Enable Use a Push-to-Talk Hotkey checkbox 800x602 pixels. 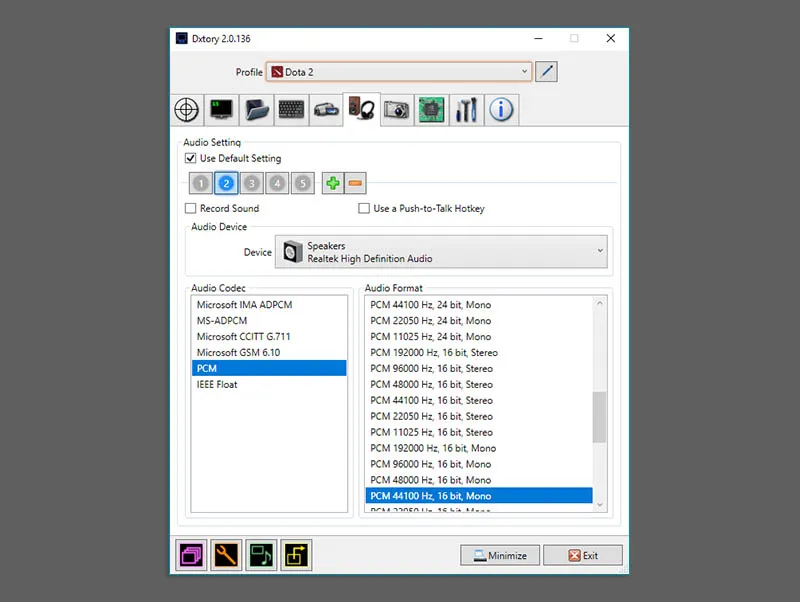pos(364,209)
